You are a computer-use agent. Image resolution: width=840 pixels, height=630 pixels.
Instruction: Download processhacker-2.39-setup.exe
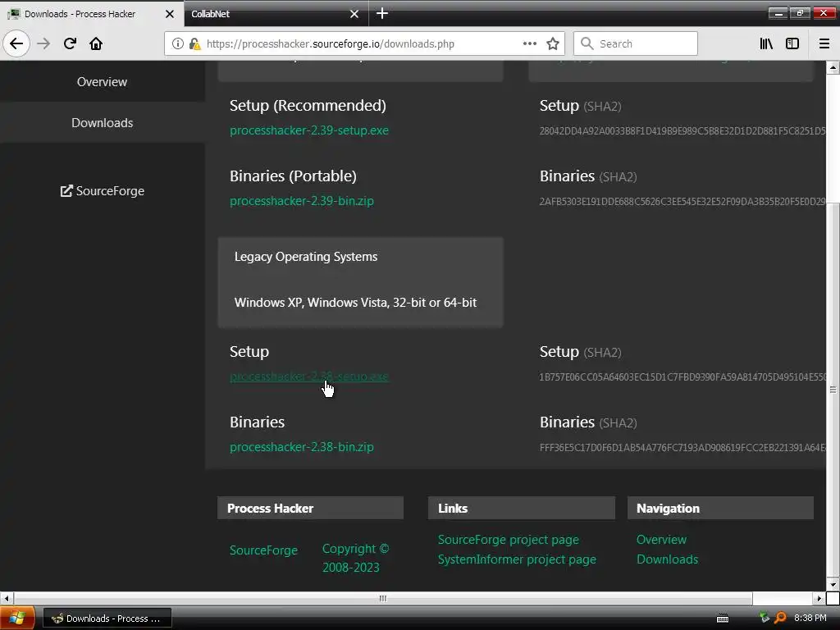point(309,130)
